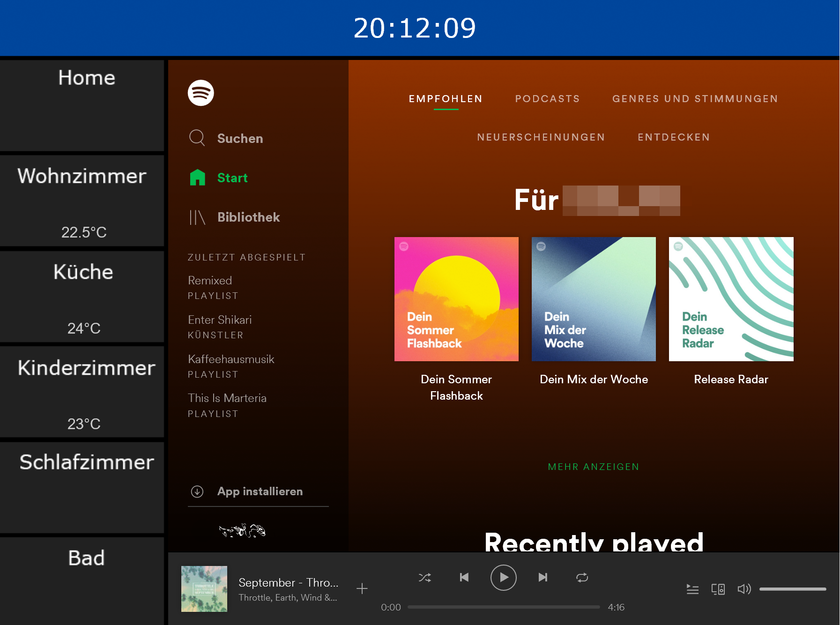The image size is (840, 625).
Task: Select the Bad room tile
Action: pos(82,581)
